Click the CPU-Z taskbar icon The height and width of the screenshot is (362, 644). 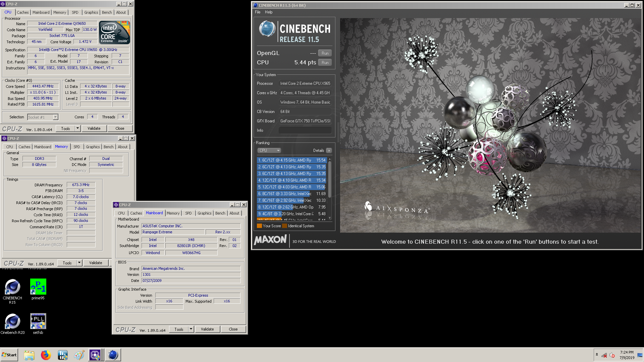95,355
